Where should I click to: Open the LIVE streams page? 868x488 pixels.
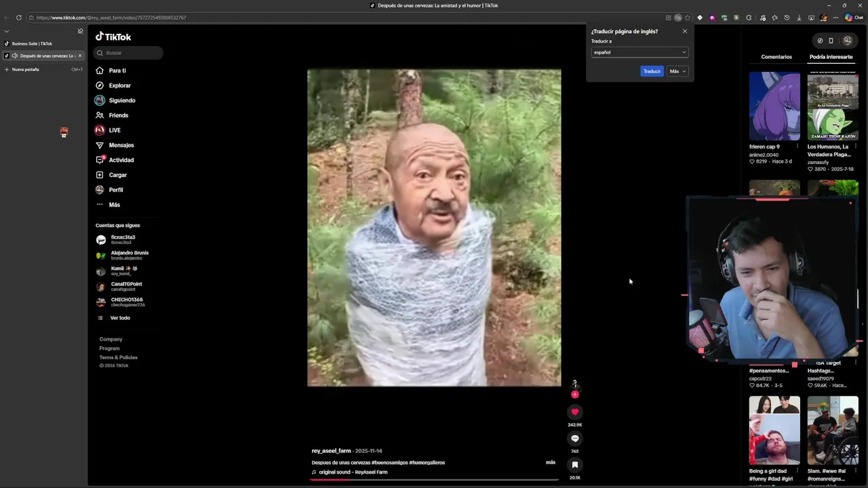tap(108, 130)
